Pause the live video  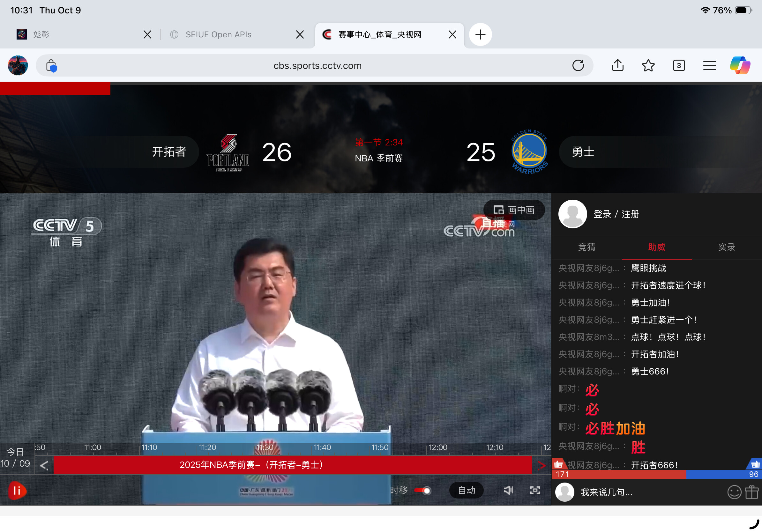17,490
